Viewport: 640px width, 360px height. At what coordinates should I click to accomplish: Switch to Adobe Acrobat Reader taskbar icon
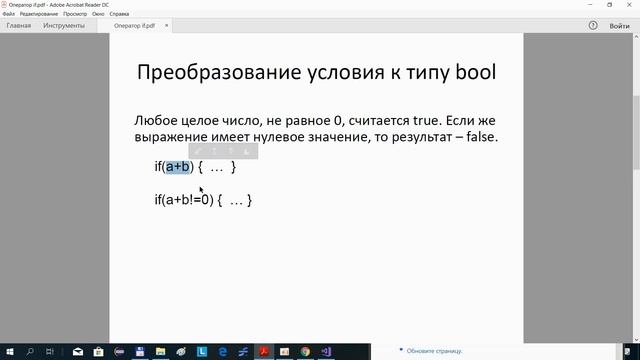264,351
